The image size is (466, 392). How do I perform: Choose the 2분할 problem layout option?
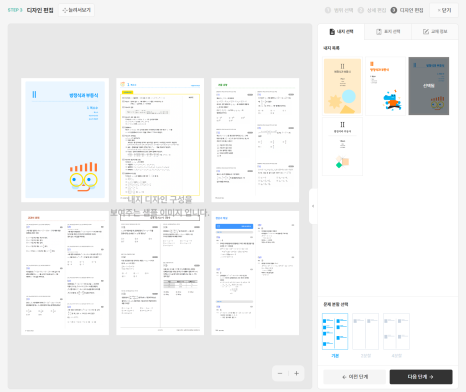point(366,335)
